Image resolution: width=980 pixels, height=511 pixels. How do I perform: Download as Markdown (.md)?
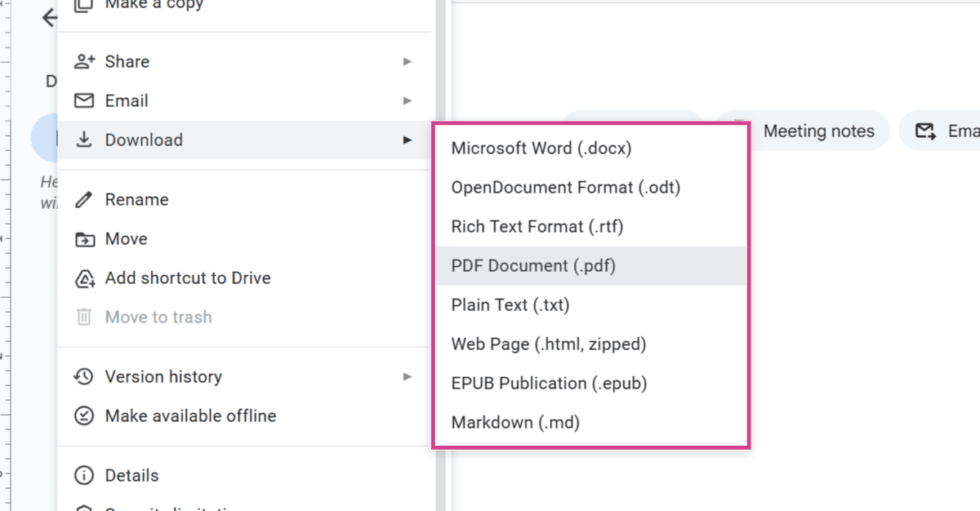pos(591,422)
